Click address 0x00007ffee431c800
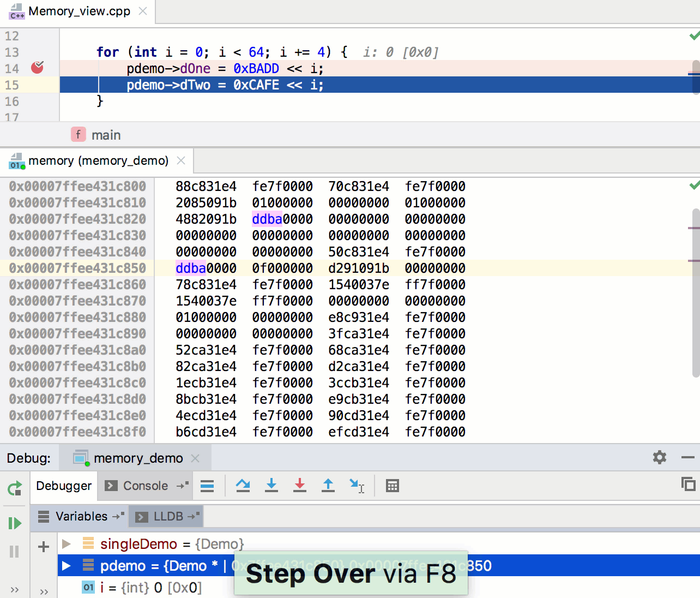This screenshot has width=700, height=598. 77,186
